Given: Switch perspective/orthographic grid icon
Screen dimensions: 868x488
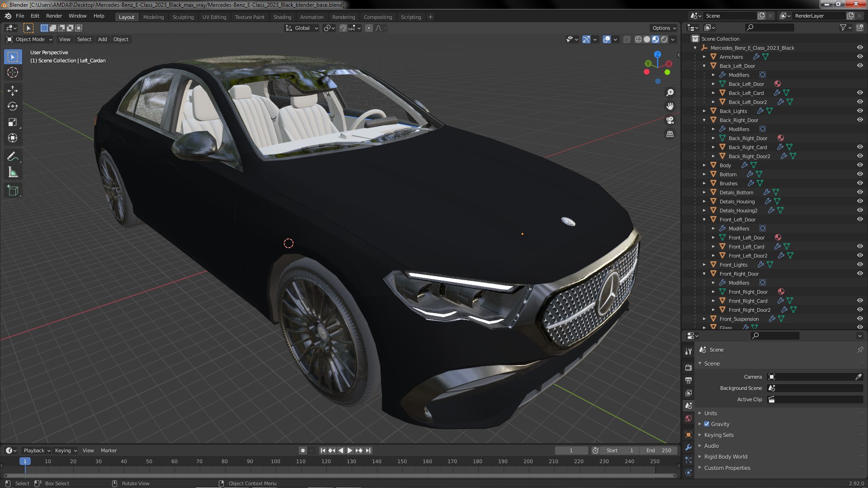Looking at the screenshot, I should [670, 134].
